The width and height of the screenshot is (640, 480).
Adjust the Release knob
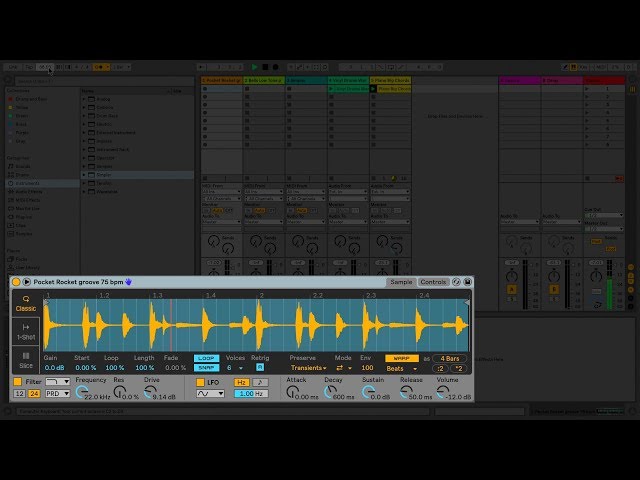coord(405,392)
